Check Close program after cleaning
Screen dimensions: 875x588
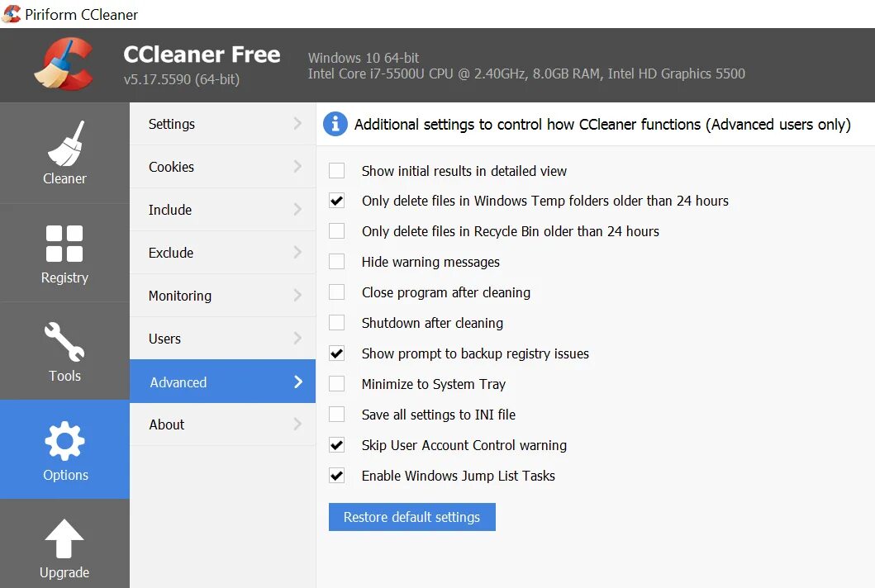[x=336, y=292]
